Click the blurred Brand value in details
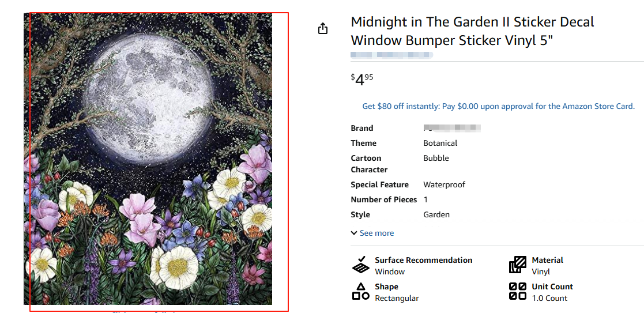 coord(452,128)
